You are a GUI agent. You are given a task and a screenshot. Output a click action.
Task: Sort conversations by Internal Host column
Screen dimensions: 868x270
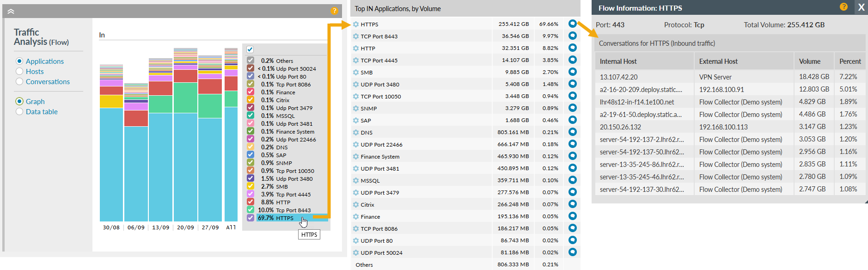pyautogui.click(x=618, y=61)
